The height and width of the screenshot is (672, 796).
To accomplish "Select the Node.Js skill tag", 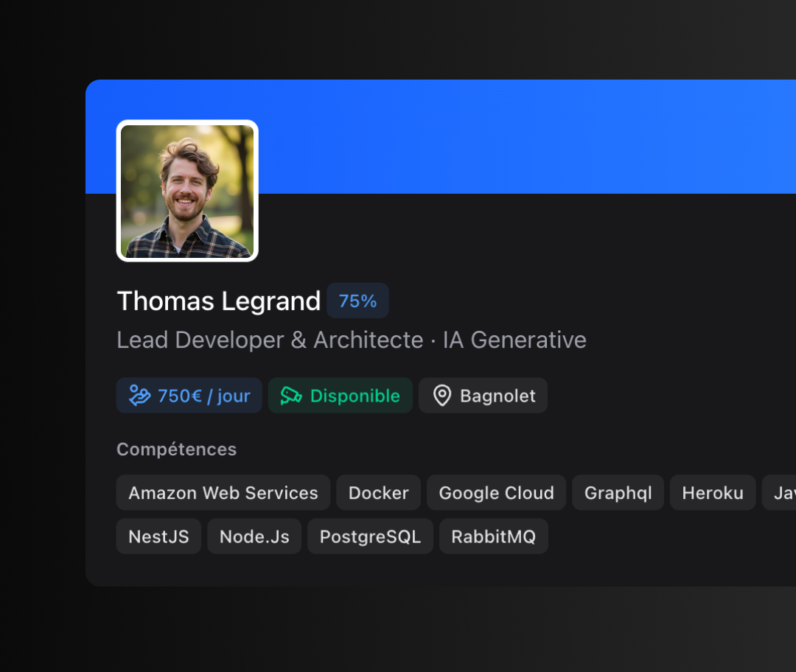I will click(254, 536).
